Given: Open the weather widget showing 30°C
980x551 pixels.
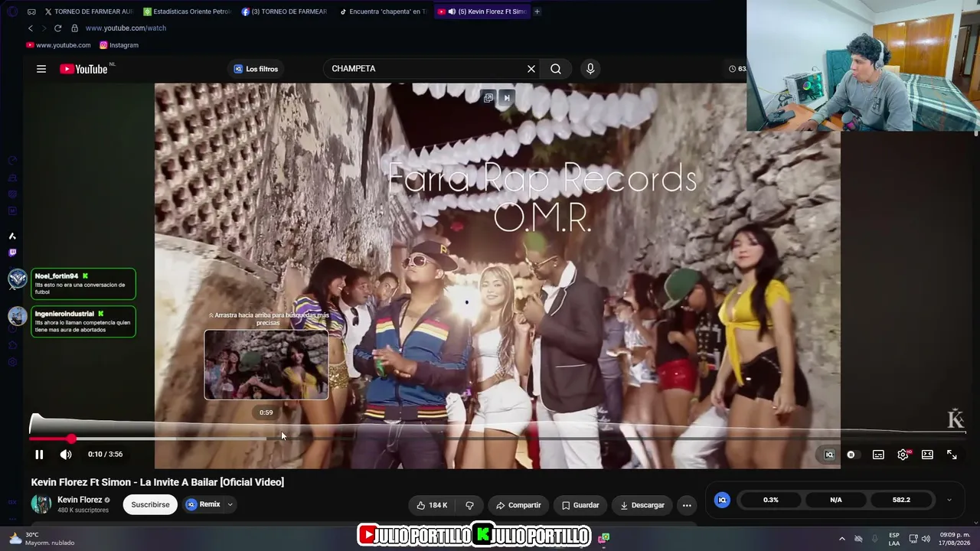Looking at the screenshot, I should [42, 539].
